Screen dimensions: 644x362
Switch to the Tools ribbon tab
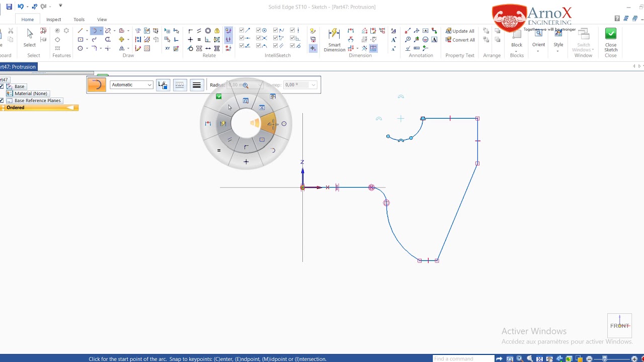tap(79, 20)
